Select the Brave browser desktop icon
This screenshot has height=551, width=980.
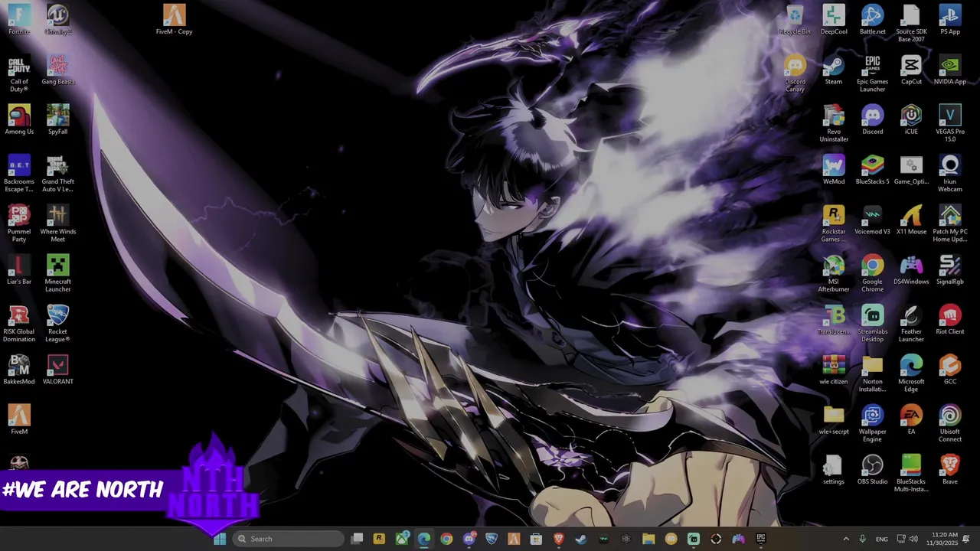[950, 470]
